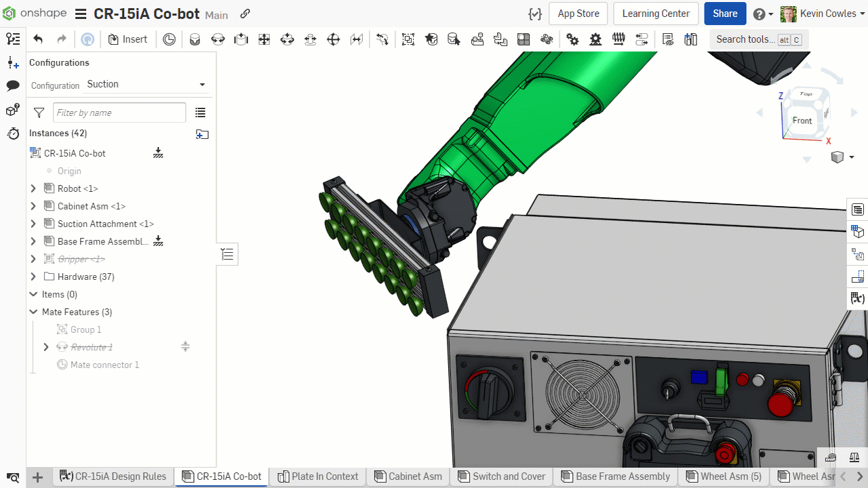Add a new tab with plus button
The width and height of the screenshot is (868, 488).
[38, 477]
